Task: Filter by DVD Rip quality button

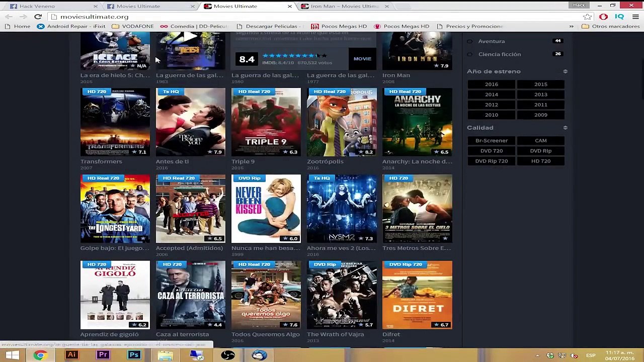Action: (541, 151)
